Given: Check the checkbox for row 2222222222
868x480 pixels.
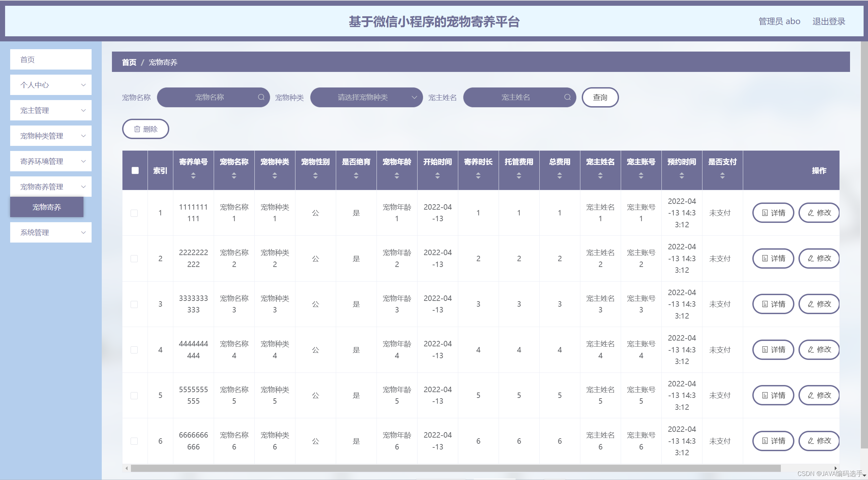Looking at the screenshot, I should coord(134,258).
